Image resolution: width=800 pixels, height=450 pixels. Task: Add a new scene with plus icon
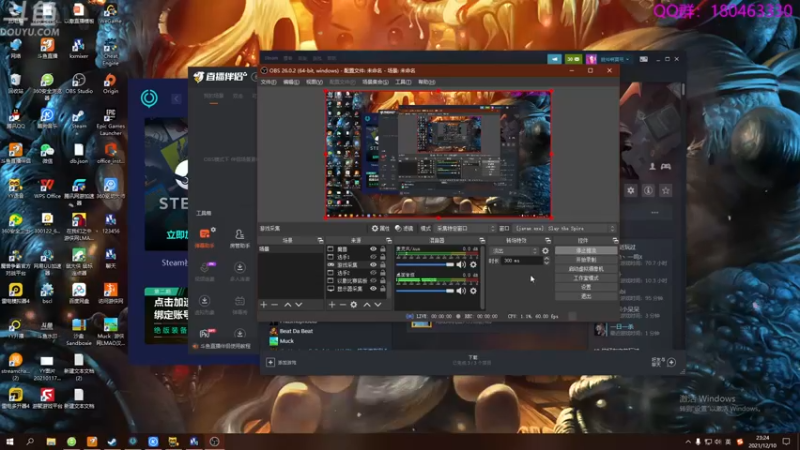(264, 305)
